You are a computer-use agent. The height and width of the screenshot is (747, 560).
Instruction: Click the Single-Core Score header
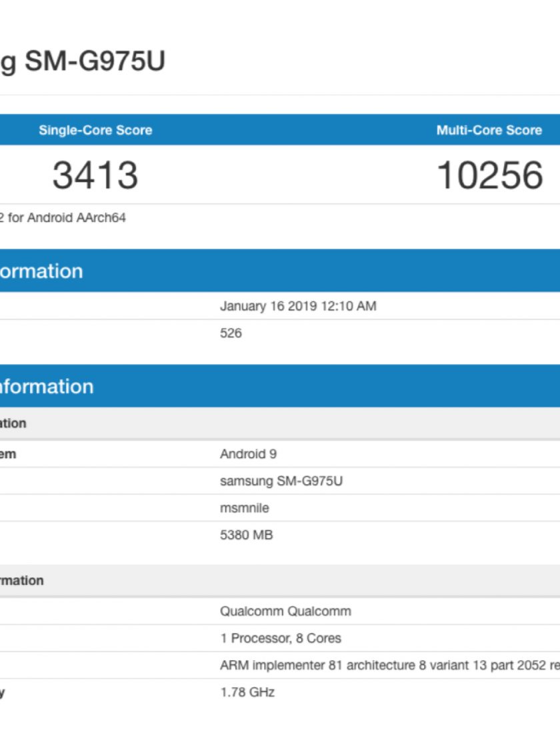tap(95, 130)
